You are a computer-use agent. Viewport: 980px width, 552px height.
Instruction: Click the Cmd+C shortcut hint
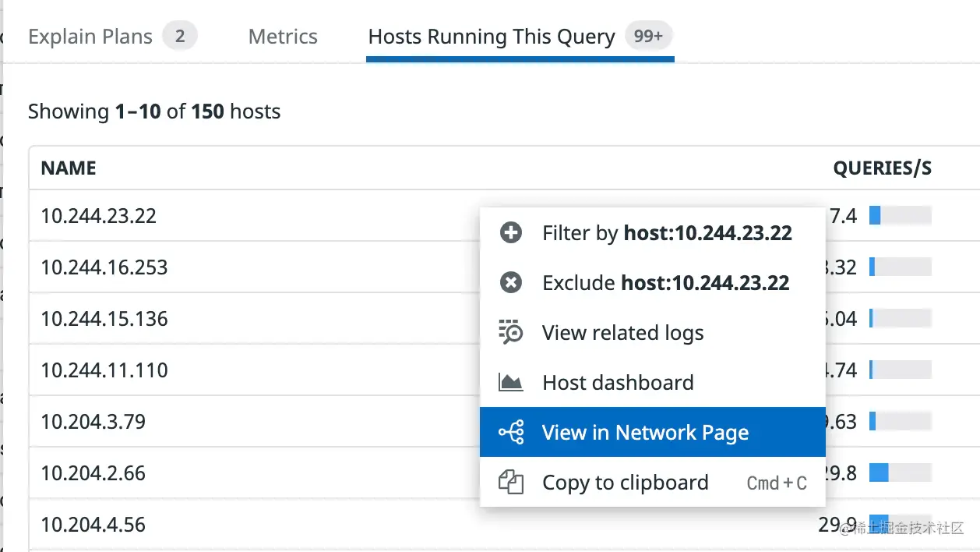(777, 483)
